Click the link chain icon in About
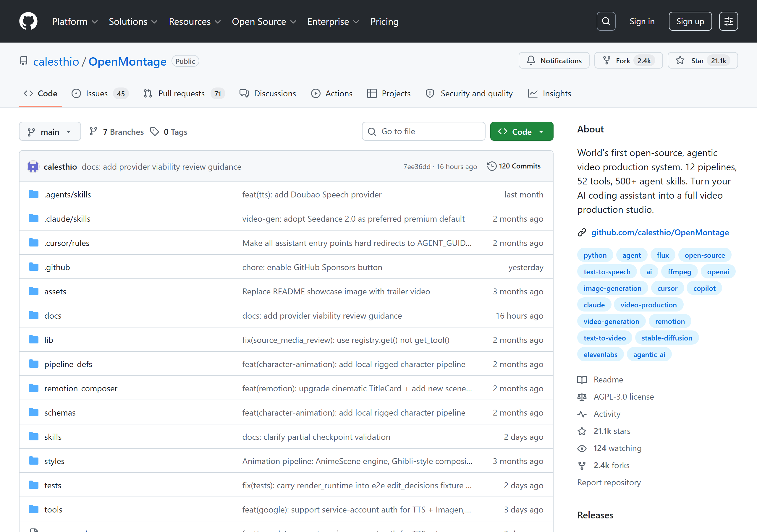The image size is (757, 532). (x=582, y=233)
